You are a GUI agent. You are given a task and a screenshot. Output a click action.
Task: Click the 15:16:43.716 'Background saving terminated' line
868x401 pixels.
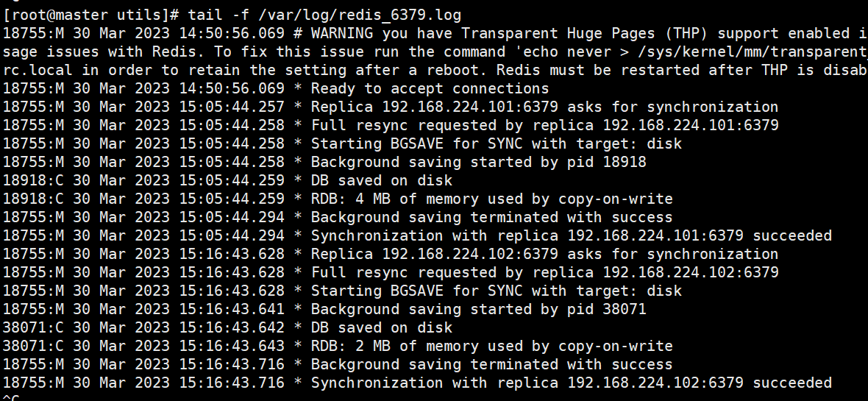(x=491, y=364)
